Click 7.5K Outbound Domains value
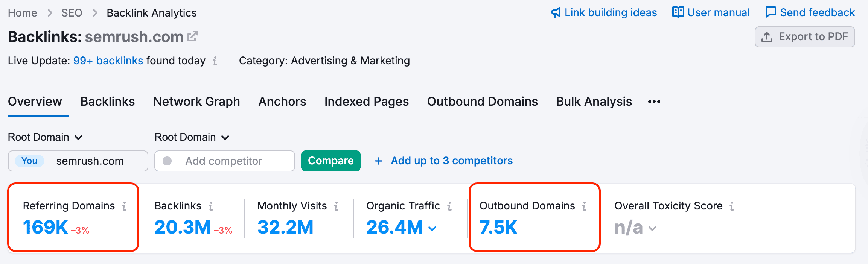Image resolution: width=868 pixels, height=264 pixels. (x=498, y=227)
